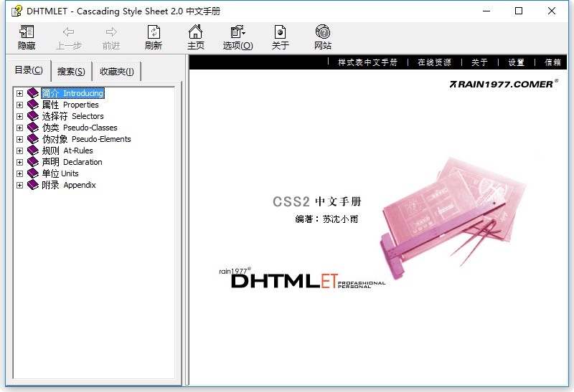Maximize the DHTMLET help window
The image size is (574, 392).
[x=519, y=11]
